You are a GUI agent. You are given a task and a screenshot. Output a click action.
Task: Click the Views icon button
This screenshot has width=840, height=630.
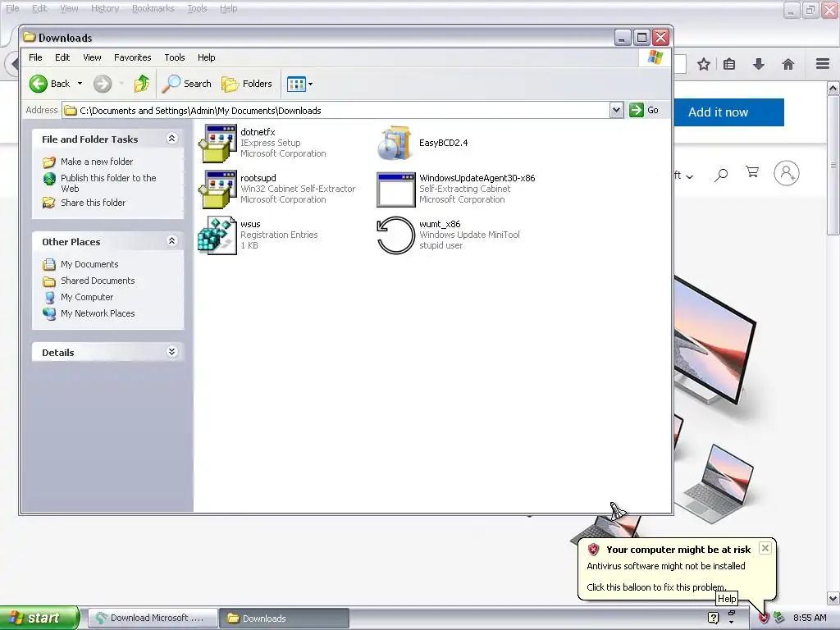(x=295, y=84)
